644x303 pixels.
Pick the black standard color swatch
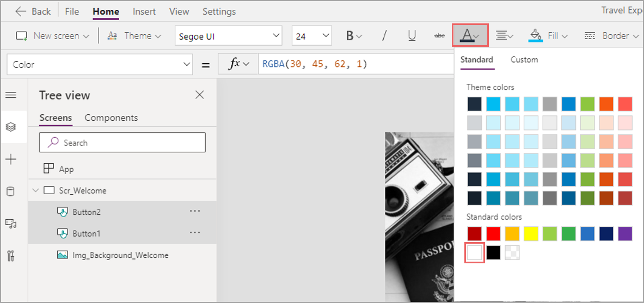tap(493, 252)
